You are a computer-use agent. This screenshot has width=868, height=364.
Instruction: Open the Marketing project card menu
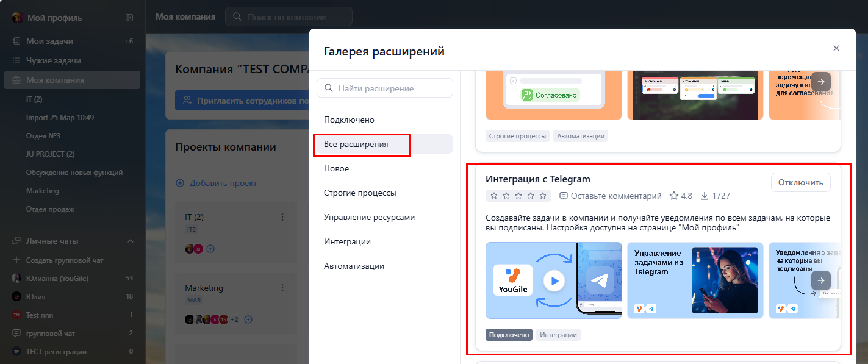(x=282, y=288)
